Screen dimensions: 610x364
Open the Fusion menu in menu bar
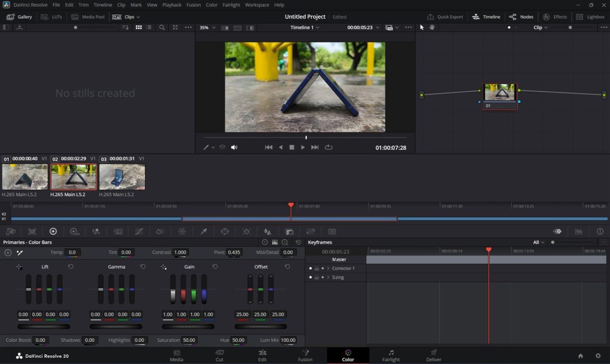[193, 5]
